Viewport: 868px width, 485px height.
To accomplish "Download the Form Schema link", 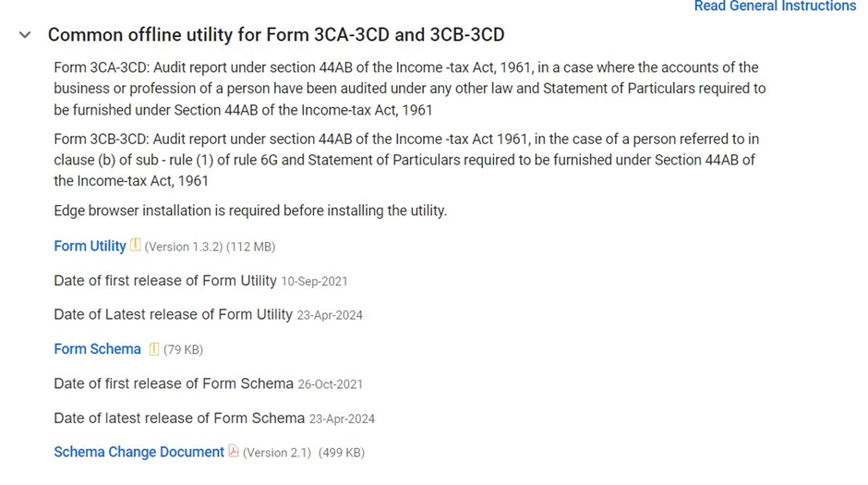I will (x=97, y=349).
